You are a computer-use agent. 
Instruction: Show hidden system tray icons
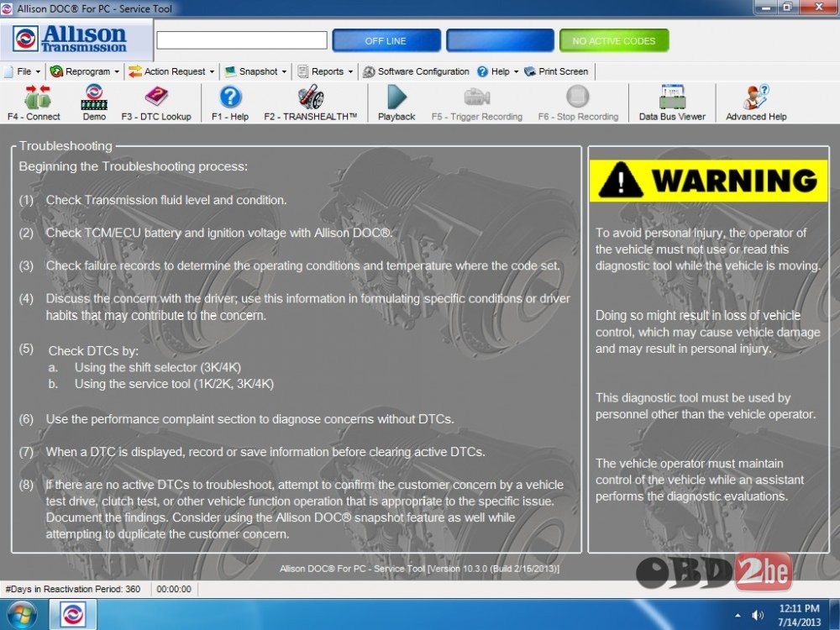tap(738, 616)
